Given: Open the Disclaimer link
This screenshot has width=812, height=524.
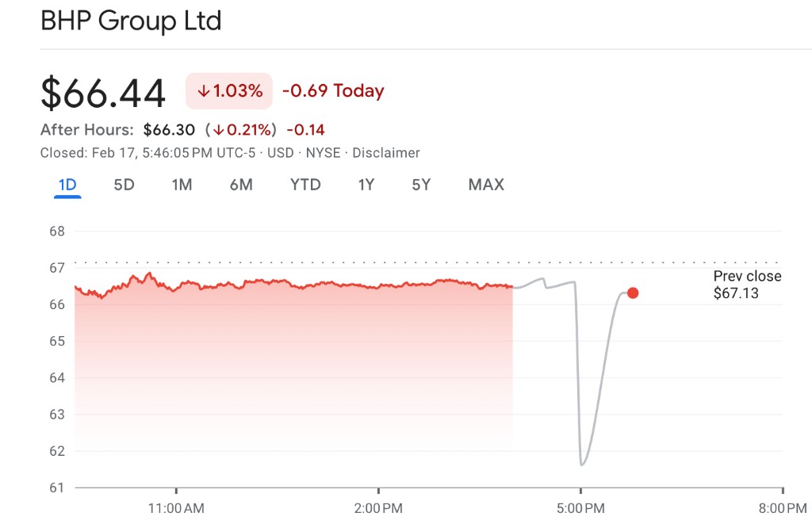Looking at the screenshot, I should click(x=385, y=153).
